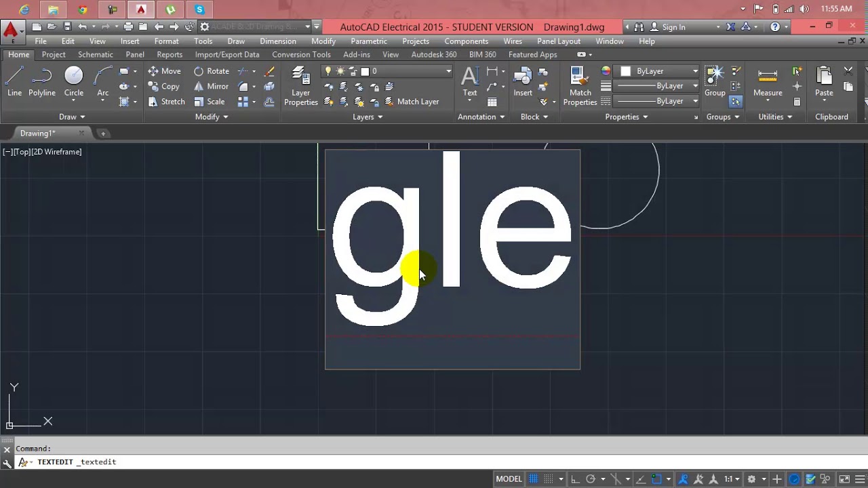
Task: Activate the Match Properties tool
Action: click(580, 86)
